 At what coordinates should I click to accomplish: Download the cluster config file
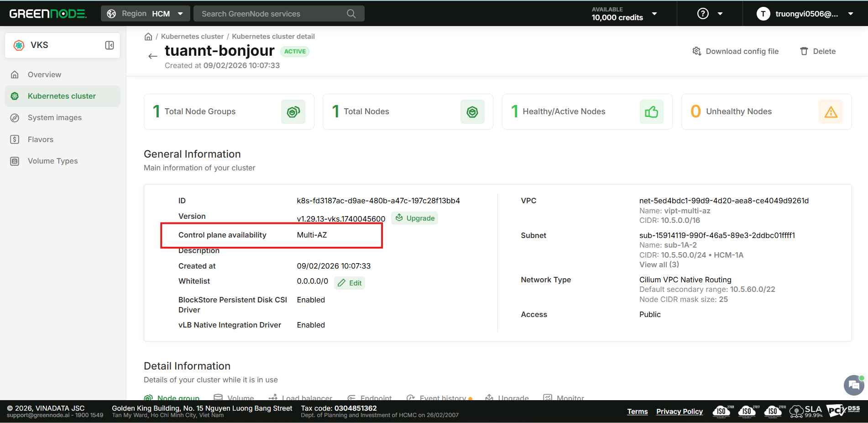[x=736, y=51]
